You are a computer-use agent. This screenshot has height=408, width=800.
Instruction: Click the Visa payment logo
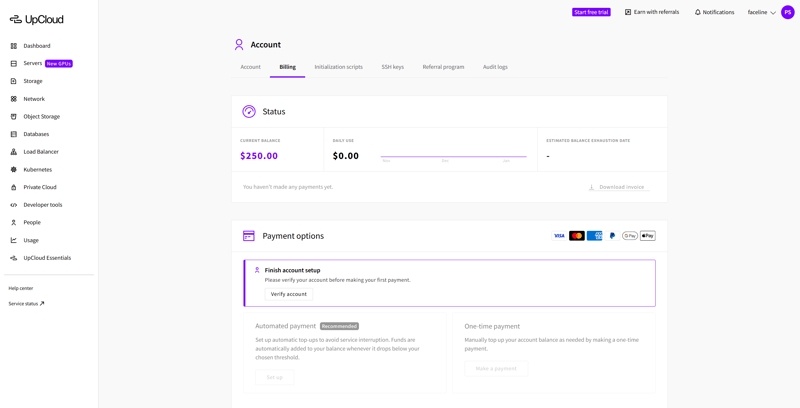[559, 236]
